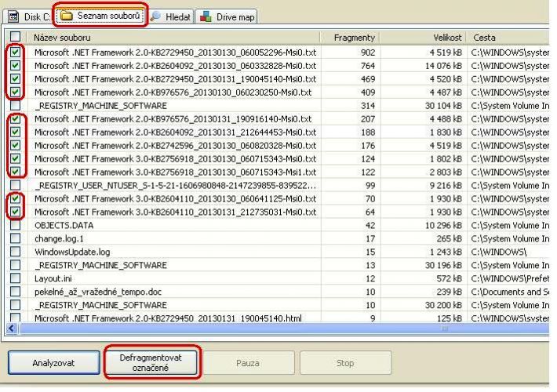Open the Hledat tab
The width and height of the screenshot is (557, 392).
point(170,16)
